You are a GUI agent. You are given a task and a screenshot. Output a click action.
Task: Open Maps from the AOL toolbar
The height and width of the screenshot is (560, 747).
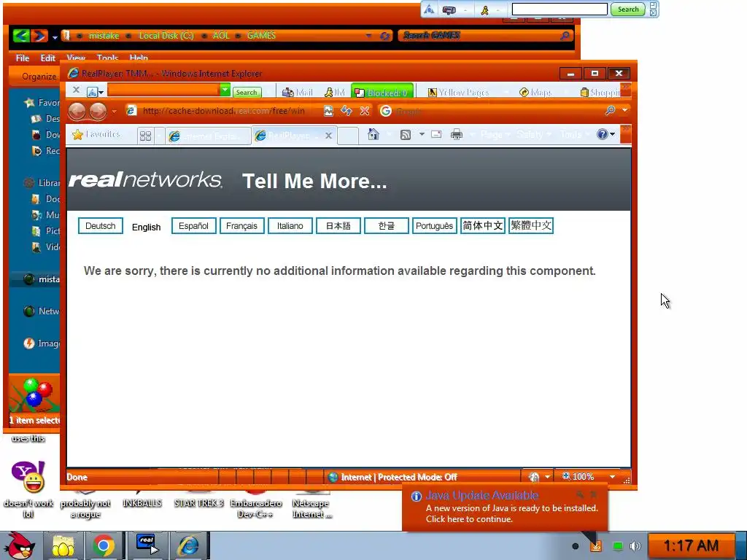pos(535,93)
